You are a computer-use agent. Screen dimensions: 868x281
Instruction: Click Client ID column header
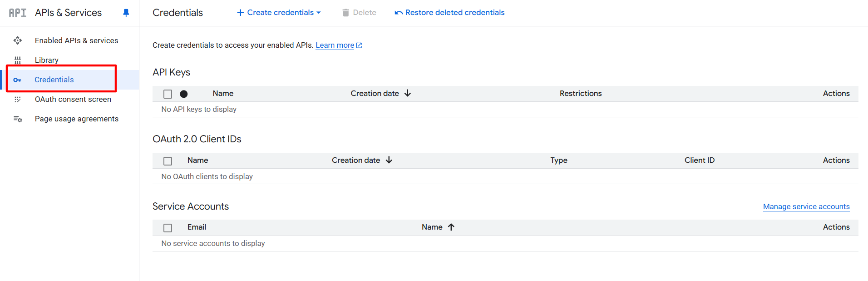click(700, 160)
